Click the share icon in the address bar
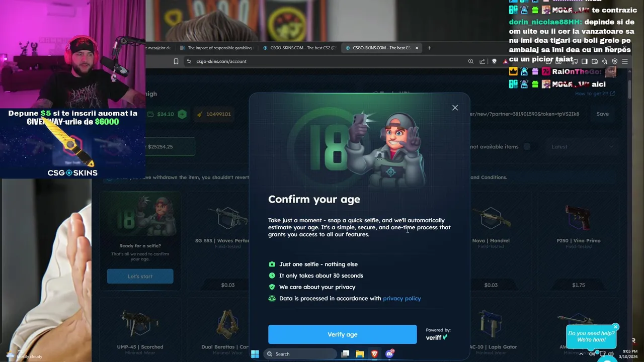Screen dimensions: 644x362 pyautogui.click(x=482, y=61)
